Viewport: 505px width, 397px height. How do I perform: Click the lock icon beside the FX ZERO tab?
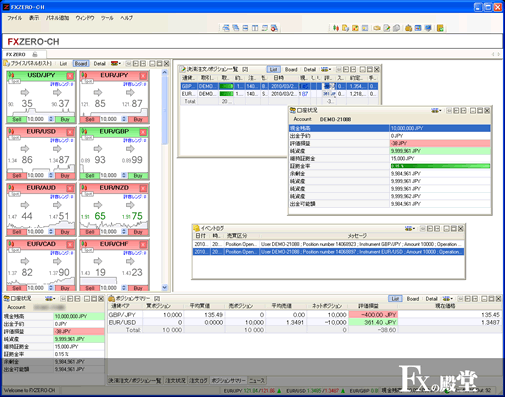pos(35,54)
